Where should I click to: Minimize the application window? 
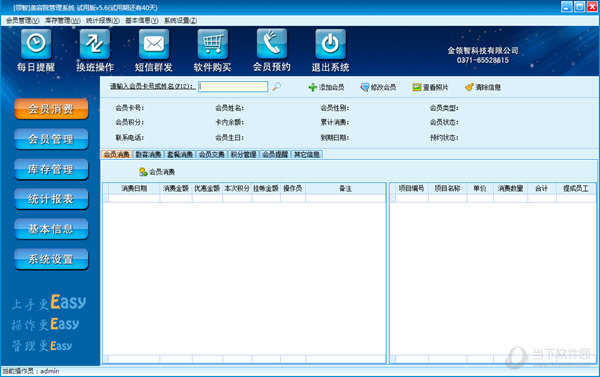click(567, 7)
